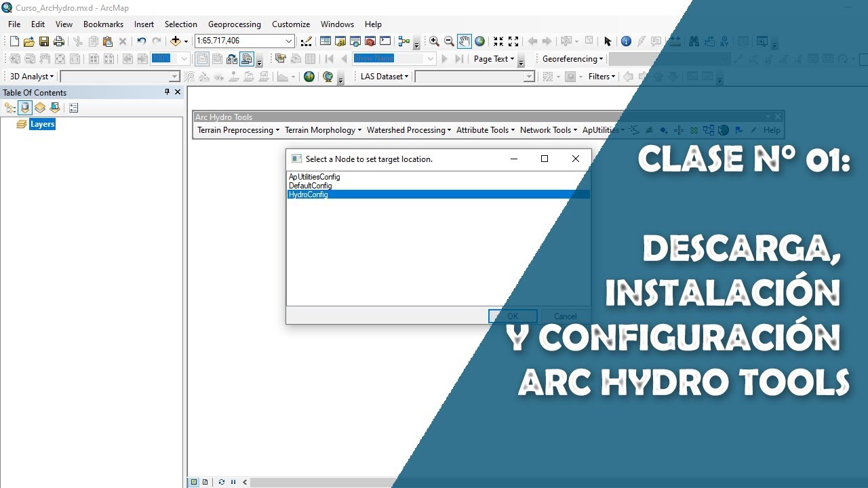
Task: Open the Edit menu
Action: [38, 24]
